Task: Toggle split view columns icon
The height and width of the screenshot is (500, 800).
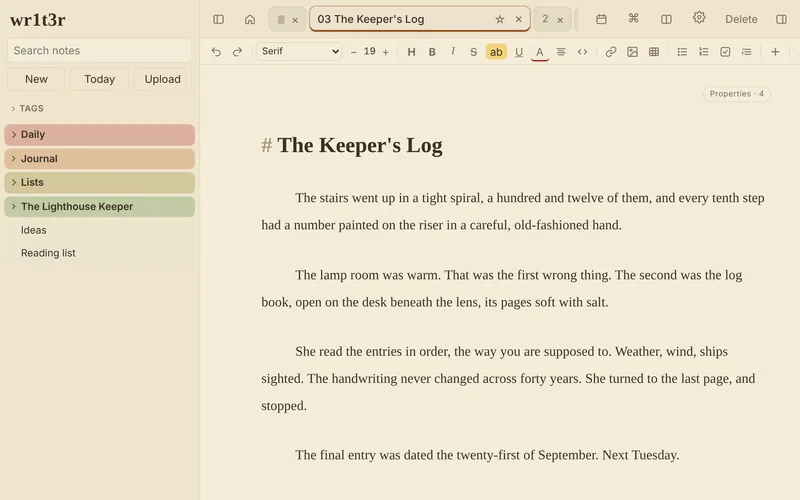Action: coord(666,19)
